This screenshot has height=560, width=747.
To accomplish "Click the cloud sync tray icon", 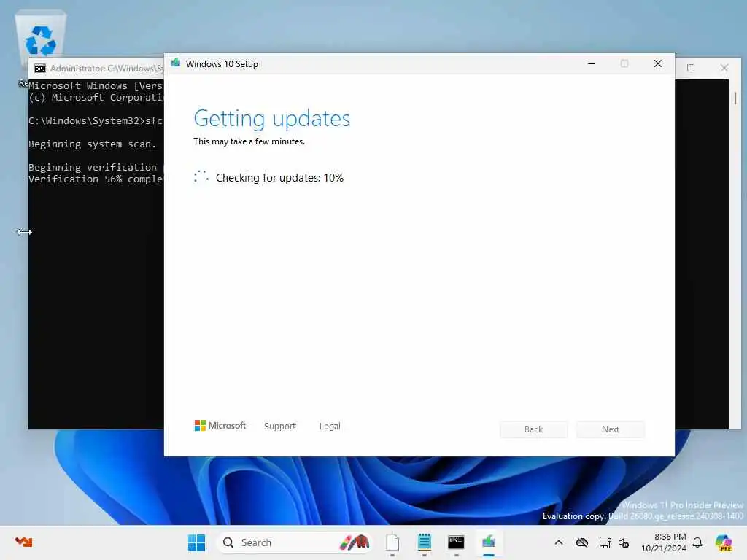I will (582, 542).
